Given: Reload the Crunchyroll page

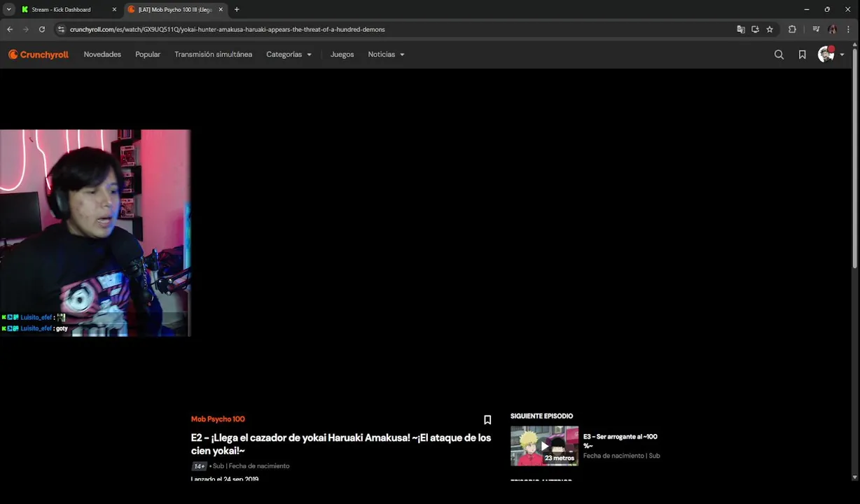Looking at the screenshot, I should 42,29.
